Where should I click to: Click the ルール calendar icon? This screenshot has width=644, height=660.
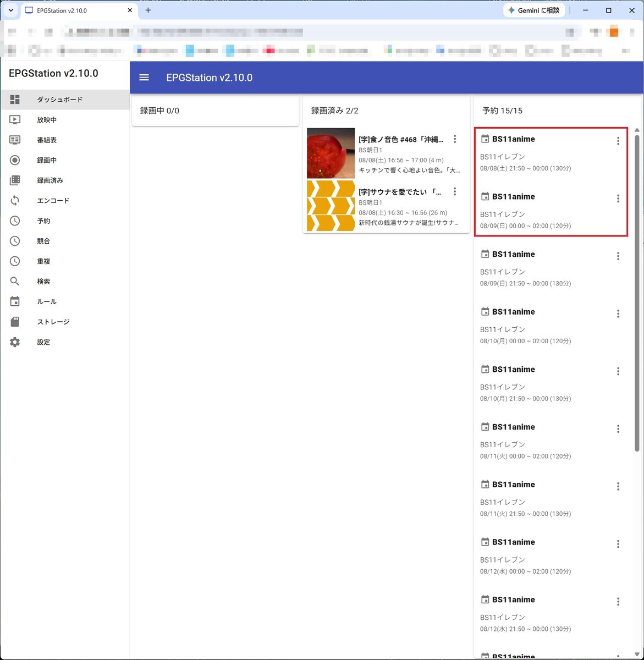point(15,301)
